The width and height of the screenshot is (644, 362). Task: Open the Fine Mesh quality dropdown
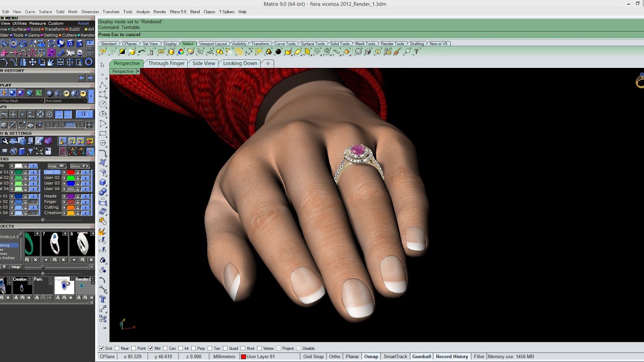click(x=22, y=101)
